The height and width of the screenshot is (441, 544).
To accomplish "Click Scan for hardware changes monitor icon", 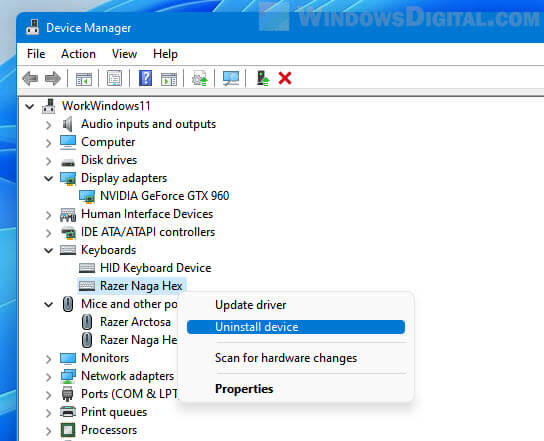I will click(x=231, y=78).
